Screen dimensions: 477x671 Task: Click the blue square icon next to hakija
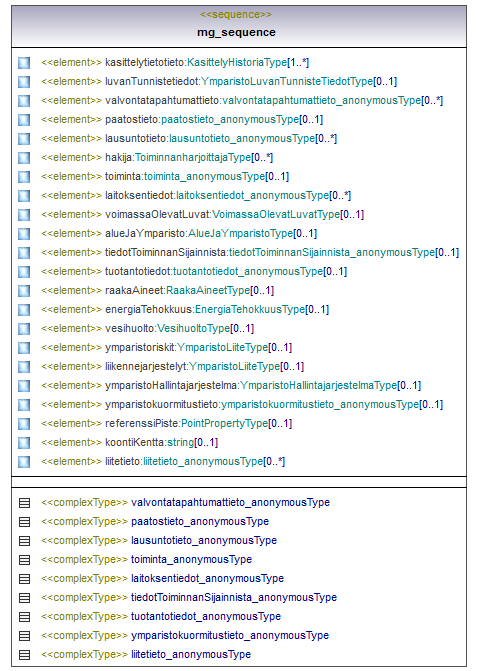click(x=24, y=158)
